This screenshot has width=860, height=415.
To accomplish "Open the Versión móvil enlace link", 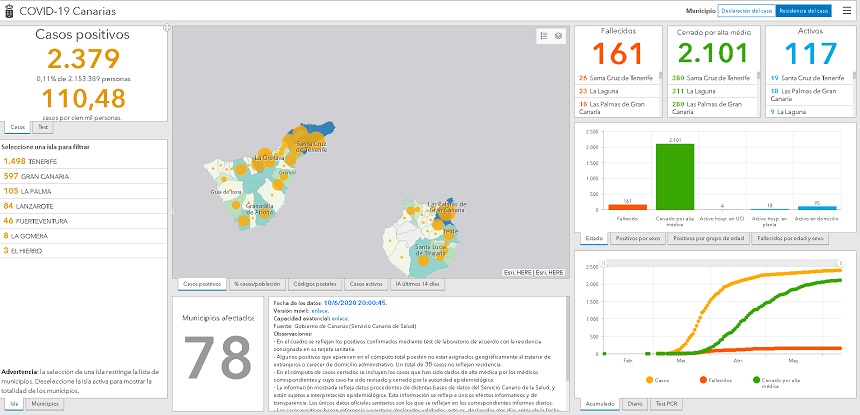I will tap(320, 310).
